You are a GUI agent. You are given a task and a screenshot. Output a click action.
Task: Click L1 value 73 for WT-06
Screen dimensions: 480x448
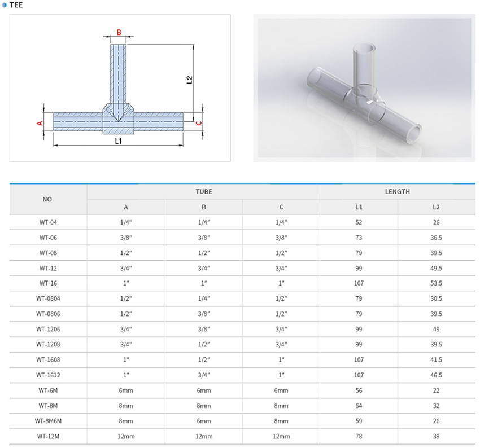click(359, 238)
